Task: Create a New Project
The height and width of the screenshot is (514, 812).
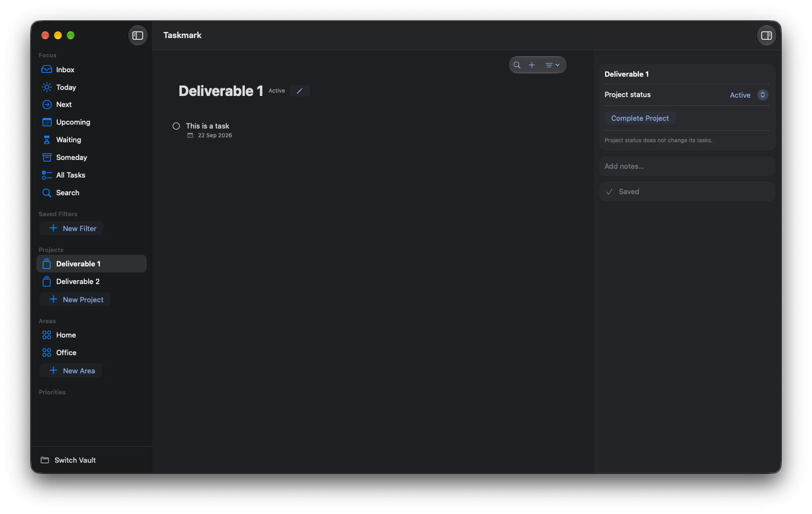Action: point(75,299)
